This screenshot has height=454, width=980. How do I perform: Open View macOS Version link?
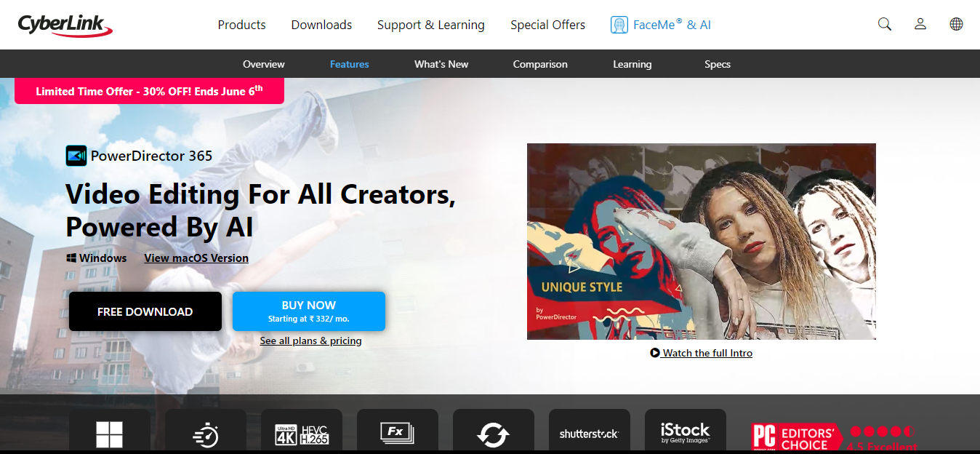tap(196, 258)
